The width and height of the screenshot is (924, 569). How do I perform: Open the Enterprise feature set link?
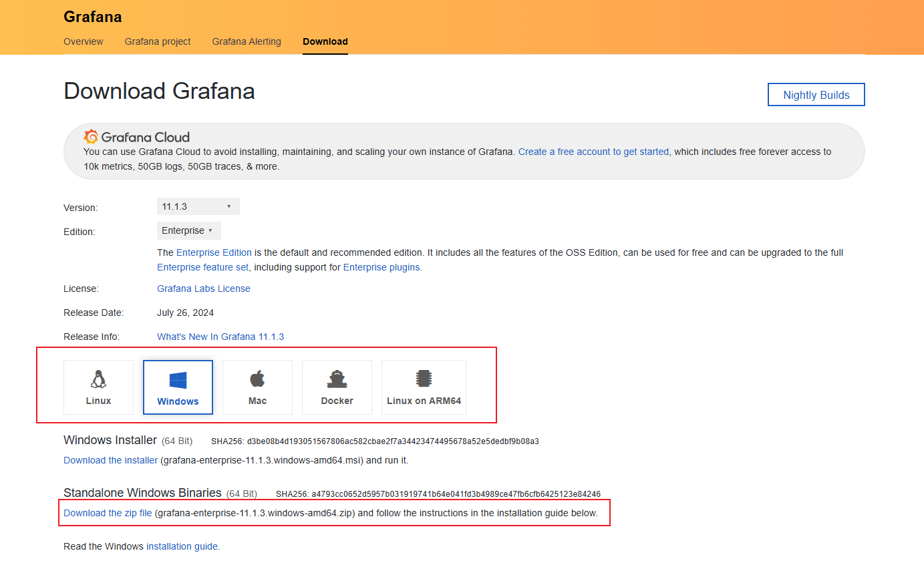coord(203,267)
